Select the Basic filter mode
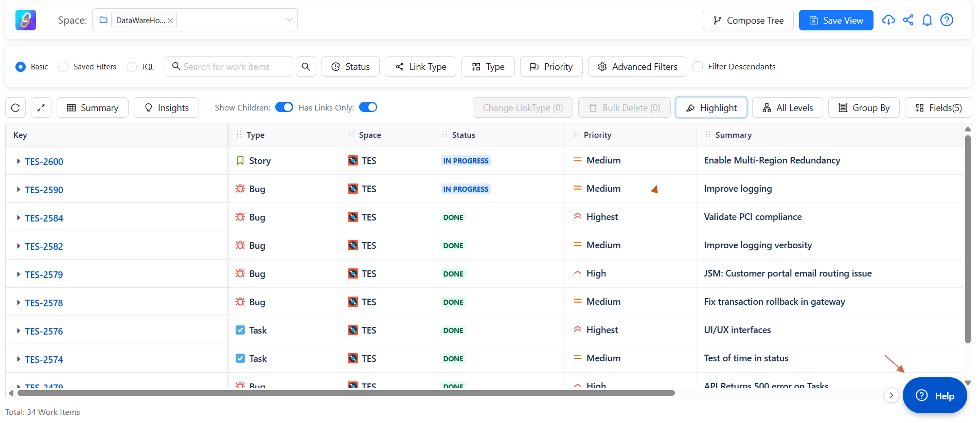The image size is (980, 423). [x=21, y=67]
